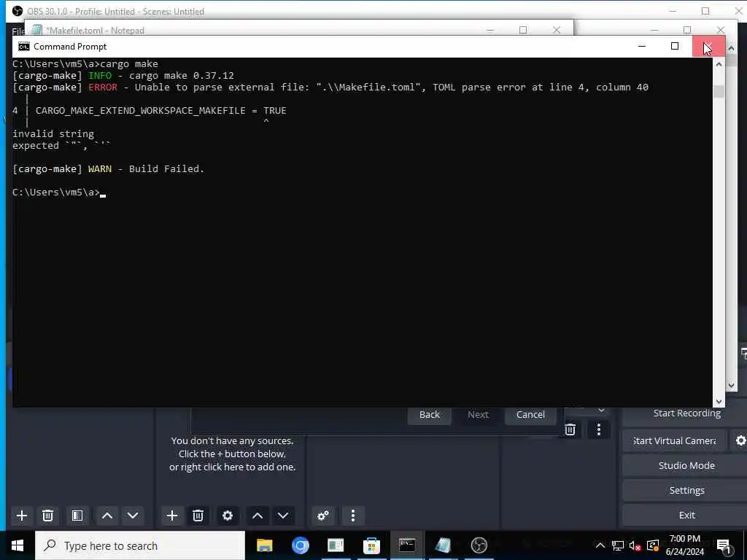
Task: Open Windows Start menu
Action: pyautogui.click(x=18, y=545)
